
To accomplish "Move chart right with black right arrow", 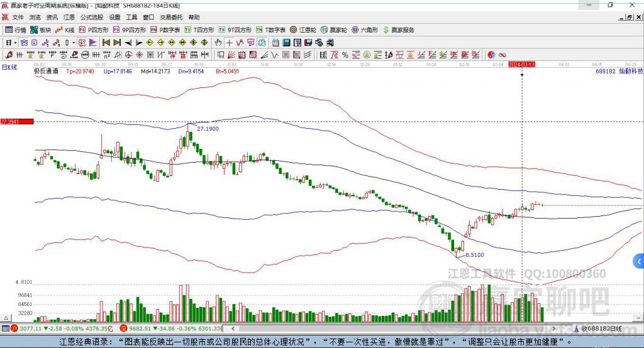I will pyautogui.click(x=139, y=43).
